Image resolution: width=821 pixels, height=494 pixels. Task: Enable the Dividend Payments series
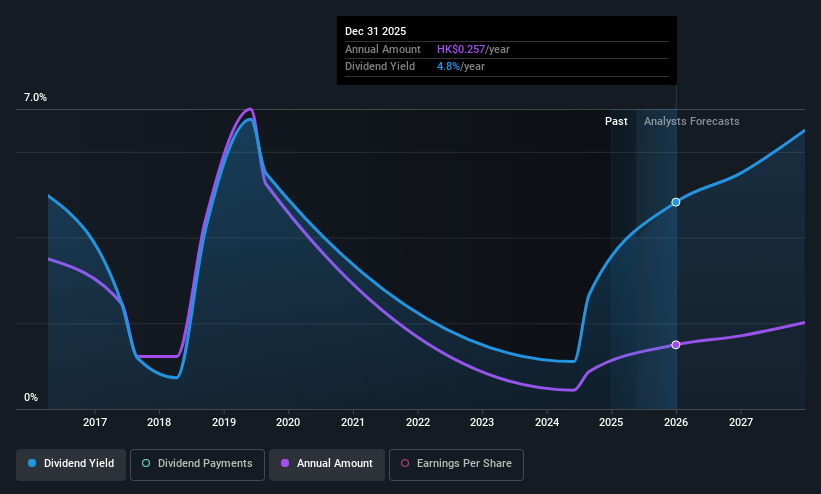coord(197,464)
